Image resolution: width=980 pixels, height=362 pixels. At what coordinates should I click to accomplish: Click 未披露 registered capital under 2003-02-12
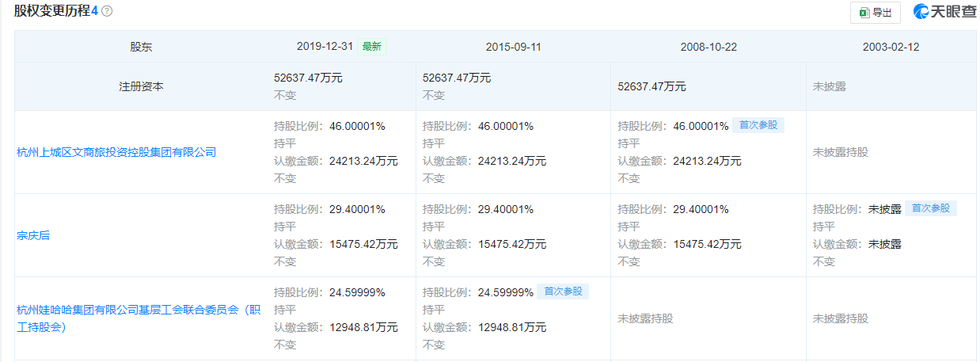click(829, 86)
